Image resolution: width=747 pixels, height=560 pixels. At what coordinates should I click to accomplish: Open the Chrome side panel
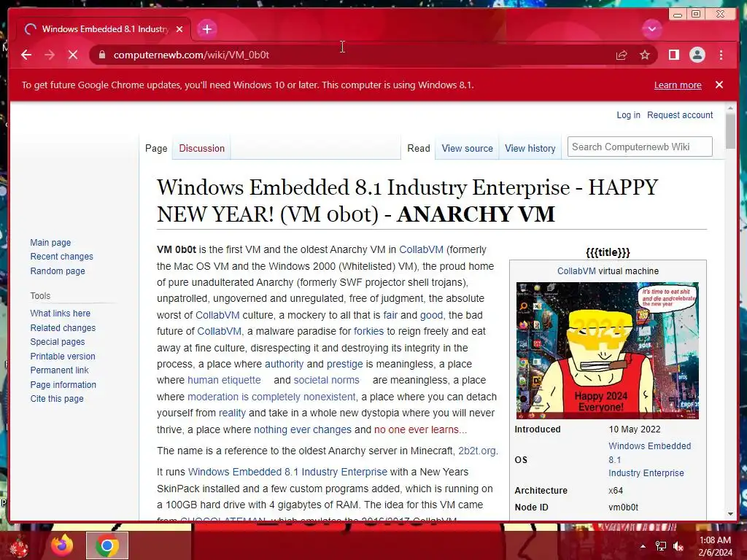(673, 55)
